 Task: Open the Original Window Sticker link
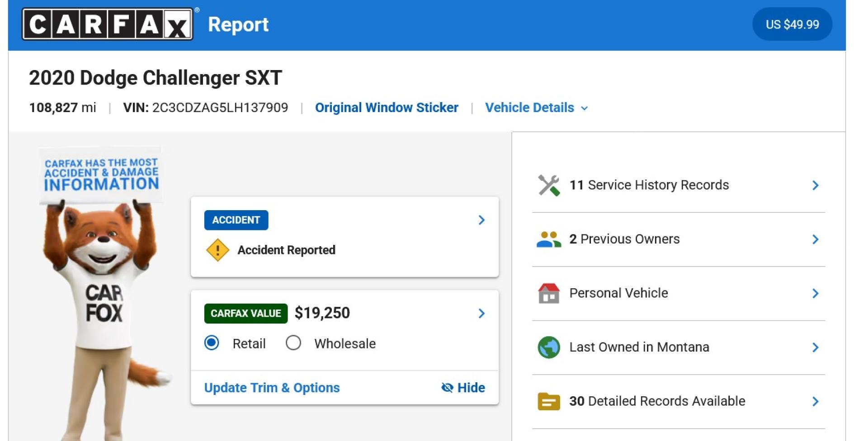pyautogui.click(x=387, y=108)
